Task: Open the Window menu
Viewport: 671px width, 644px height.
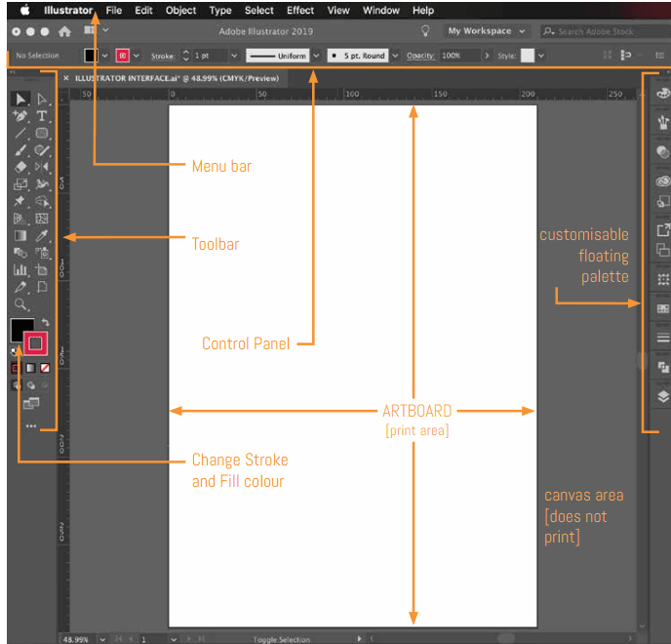Action: click(380, 11)
